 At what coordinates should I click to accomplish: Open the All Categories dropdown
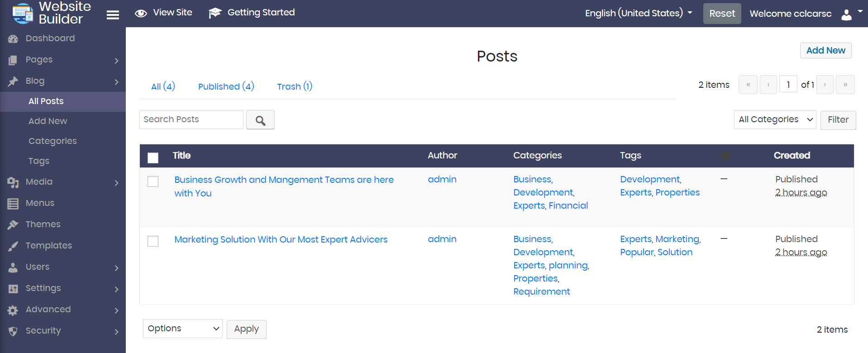tap(774, 119)
